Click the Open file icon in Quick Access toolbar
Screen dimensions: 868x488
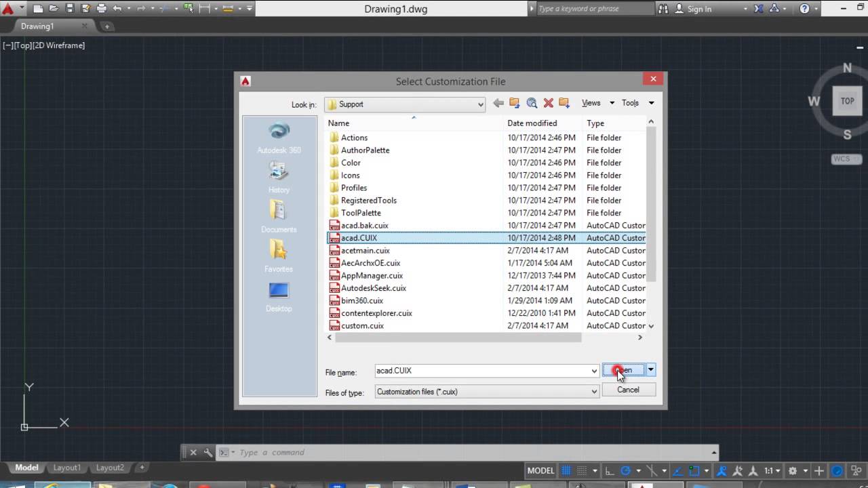click(54, 9)
